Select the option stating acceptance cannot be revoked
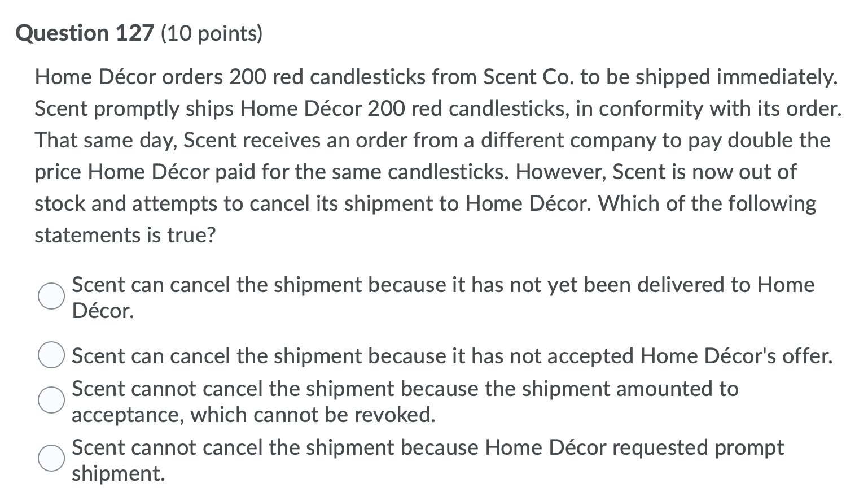The image size is (868, 496). [x=51, y=401]
